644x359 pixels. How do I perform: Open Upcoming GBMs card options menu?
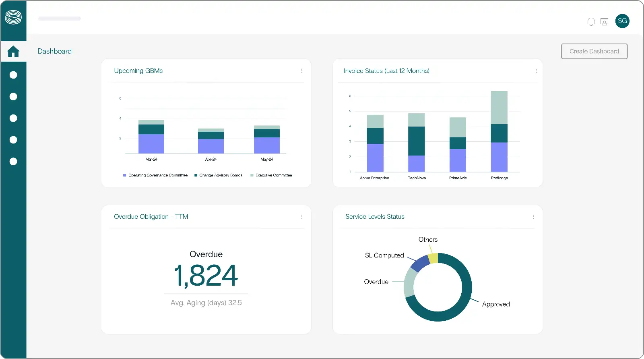coord(302,71)
